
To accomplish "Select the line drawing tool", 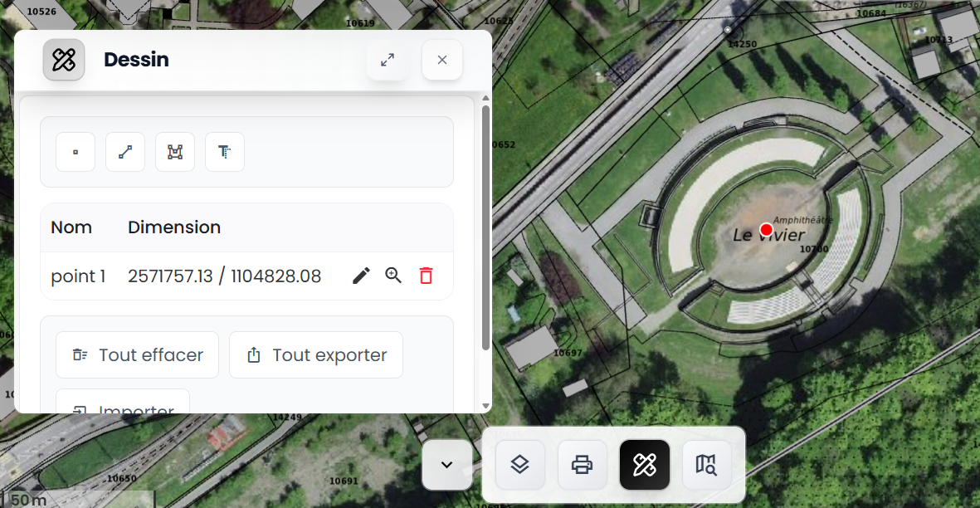I will 125,152.
